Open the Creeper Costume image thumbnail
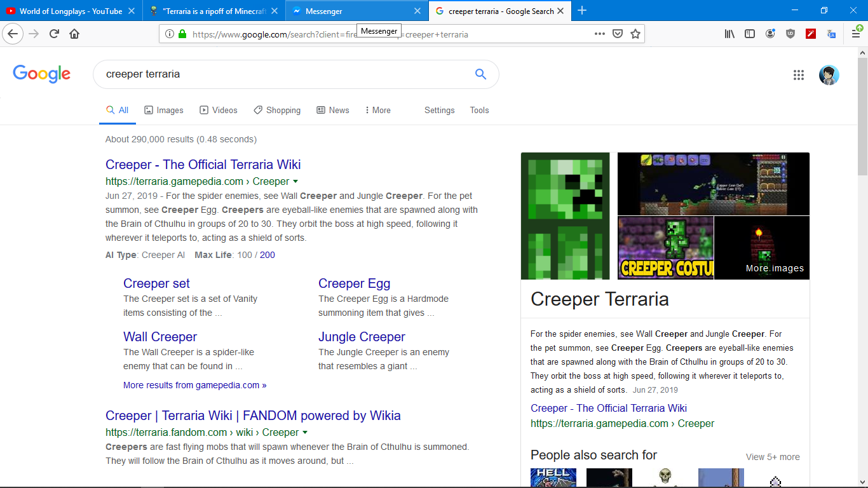The image size is (868, 488). click(665, 248)
